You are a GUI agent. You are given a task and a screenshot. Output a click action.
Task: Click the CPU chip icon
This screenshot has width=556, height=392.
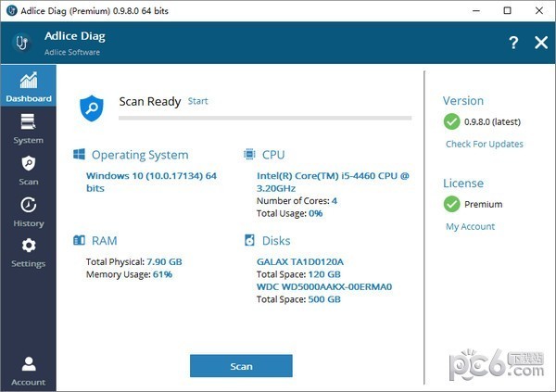pyautogui.click(x=249, y=155)
